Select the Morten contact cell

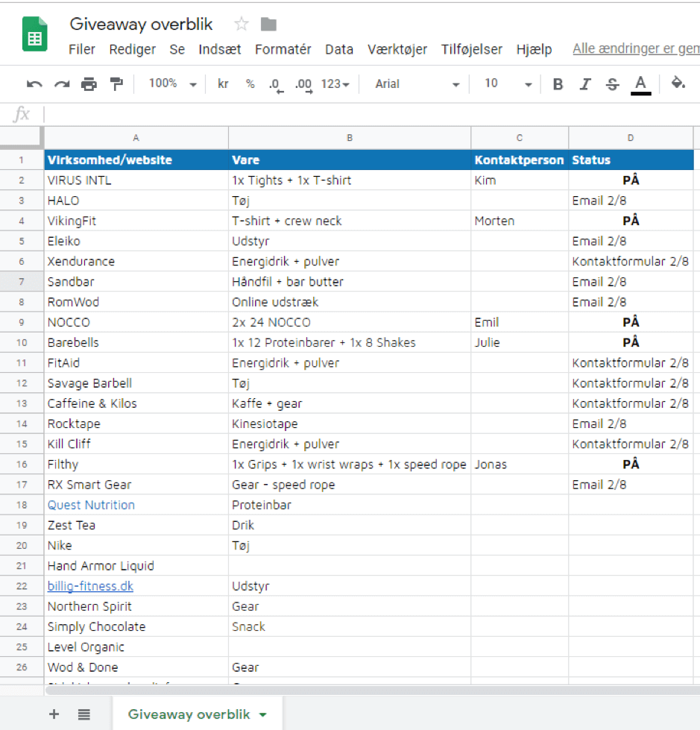coord(520,221)
